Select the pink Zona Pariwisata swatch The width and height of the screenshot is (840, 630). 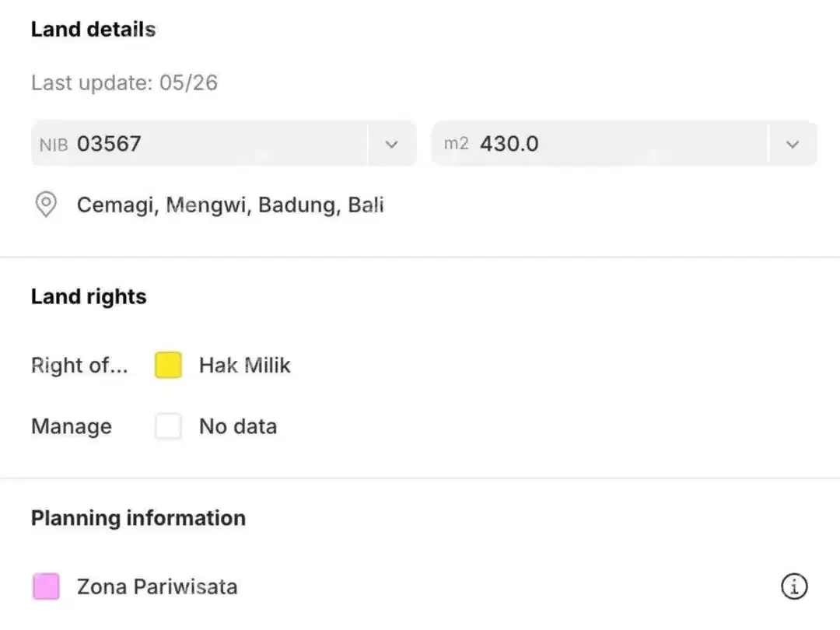click(x=46, y=586)
